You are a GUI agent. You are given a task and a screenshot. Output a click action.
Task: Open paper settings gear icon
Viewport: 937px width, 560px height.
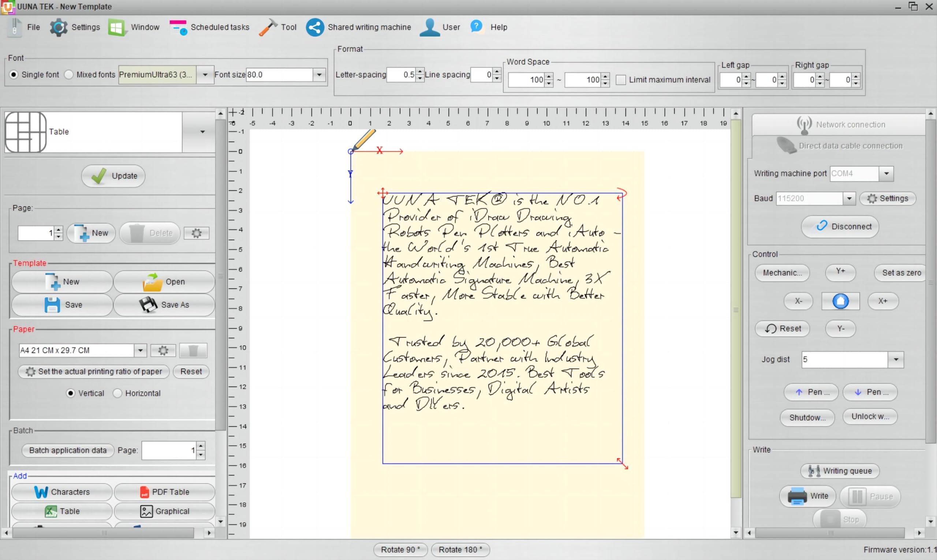163,350
